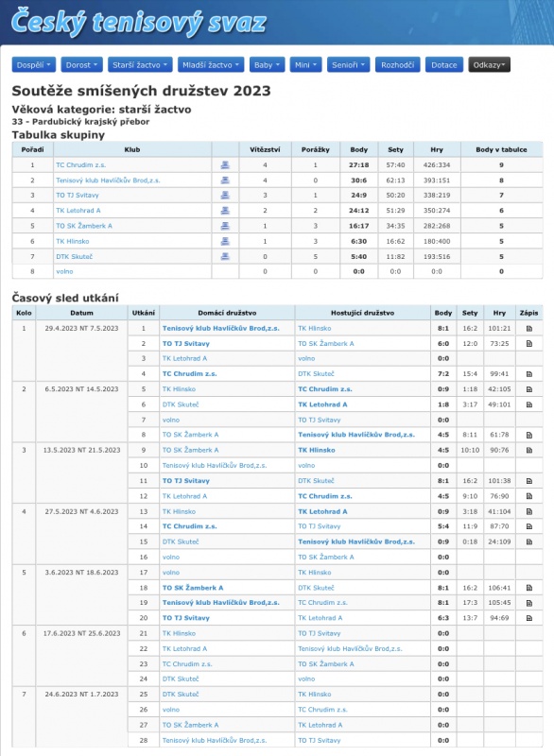Open roster icon for DTK Skuteč
The width and height of the screenshot is (554, 756).
225,256
